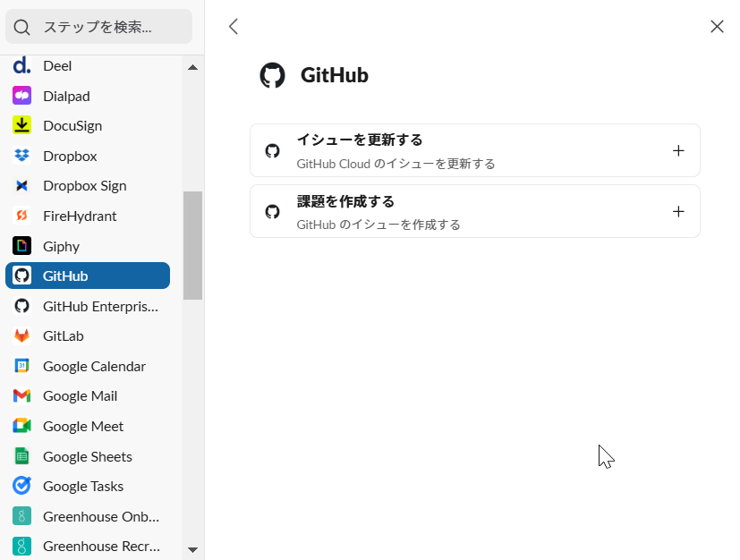The height and width of the screenshot is (560, 740).
Task: Close the step panel with X
Action: [x=717, y=27]
